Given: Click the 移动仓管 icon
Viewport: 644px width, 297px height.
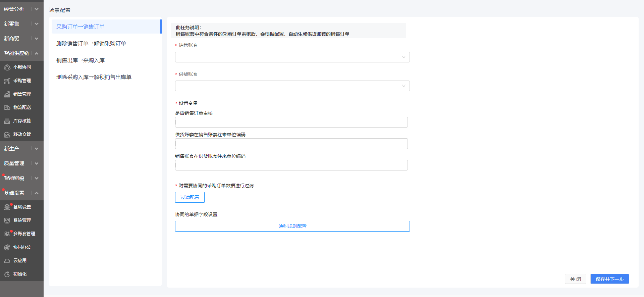Looking at the screenshot, I should click(x=7, y=135).
